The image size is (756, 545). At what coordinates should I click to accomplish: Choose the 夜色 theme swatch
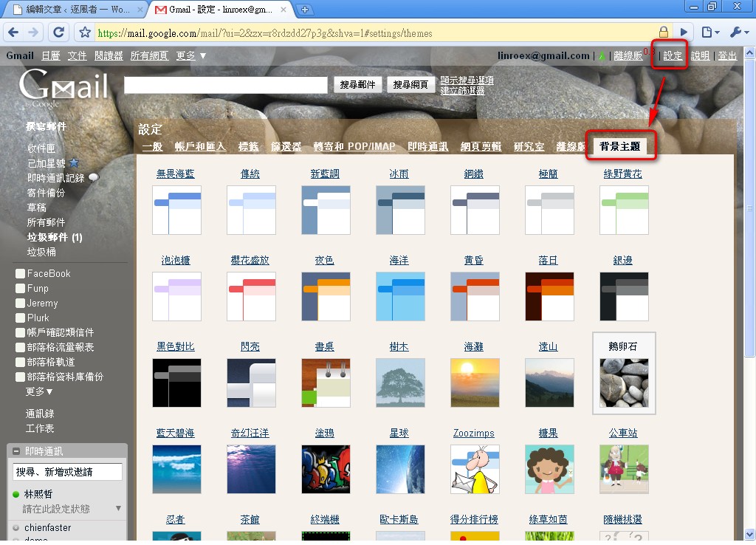326,296
